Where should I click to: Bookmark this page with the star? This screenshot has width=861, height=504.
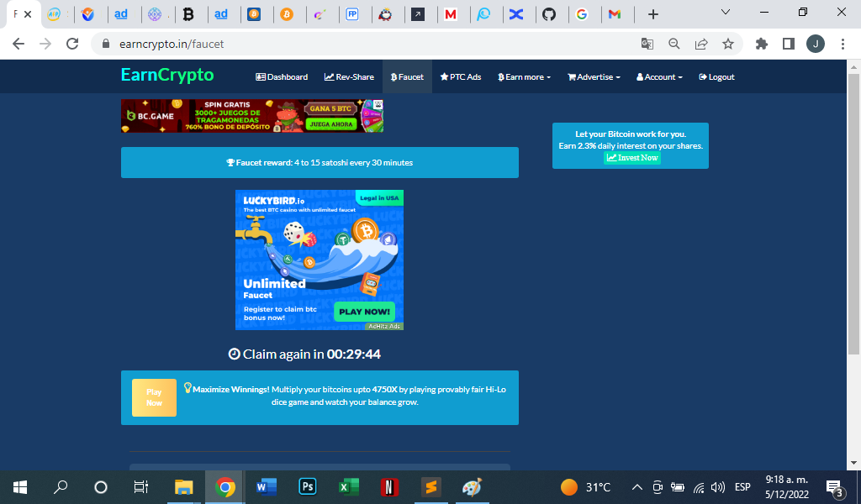tap(728, 44)
